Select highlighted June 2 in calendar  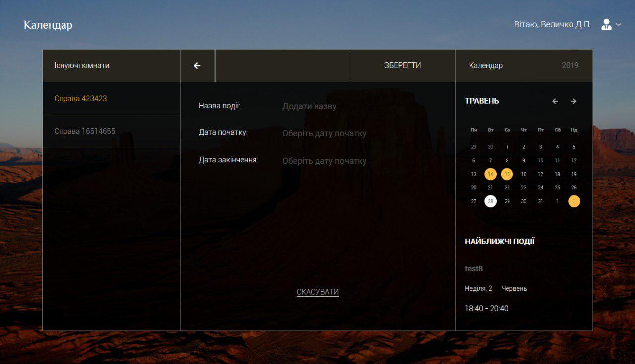pyautogui.click(x=574, y=201)
